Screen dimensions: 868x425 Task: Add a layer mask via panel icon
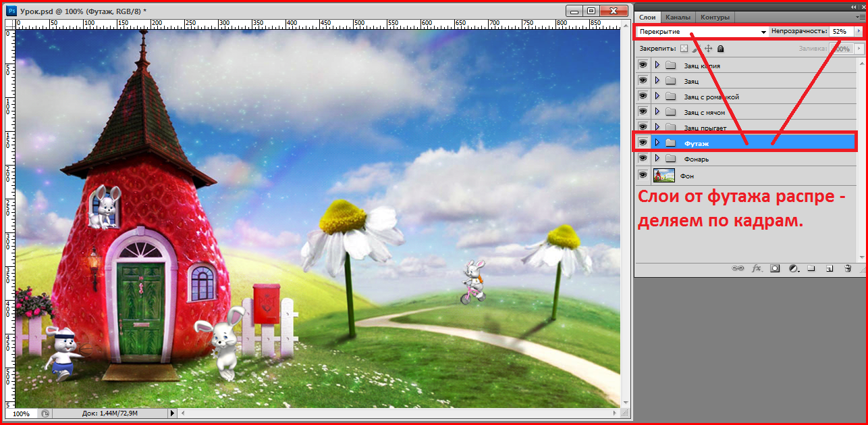point(775,268)
